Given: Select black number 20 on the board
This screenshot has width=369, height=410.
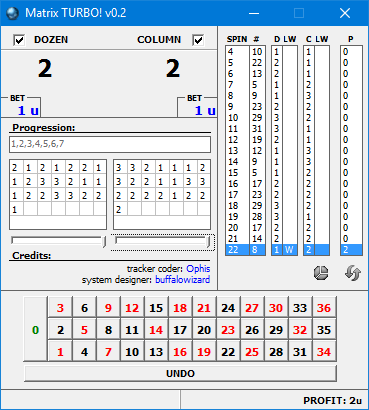Looking at the screenshot, I should point(204,330).
